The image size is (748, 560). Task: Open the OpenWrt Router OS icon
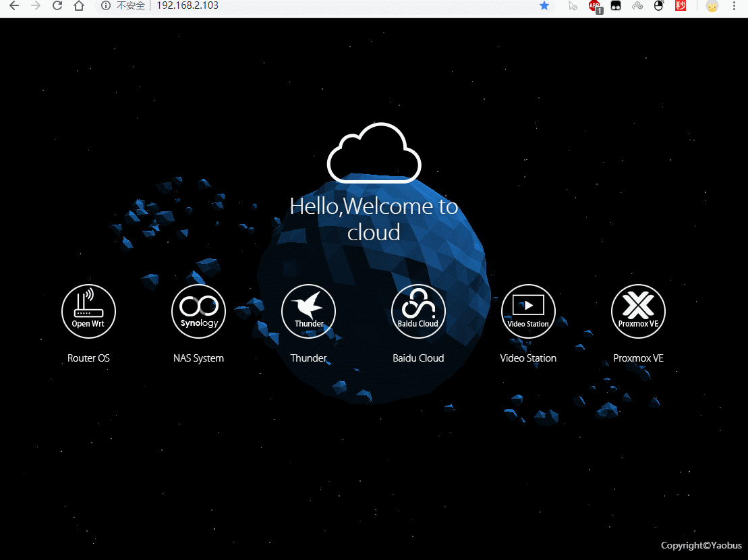(88, 311)
